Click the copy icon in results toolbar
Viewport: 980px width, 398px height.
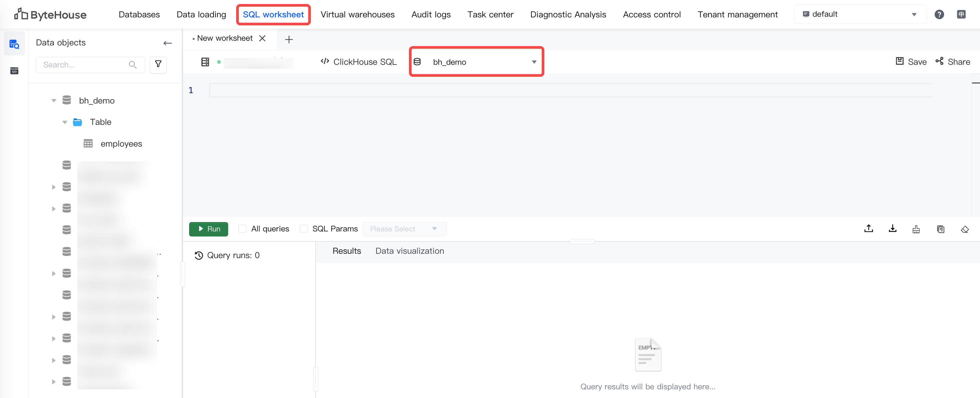[940, 229]
